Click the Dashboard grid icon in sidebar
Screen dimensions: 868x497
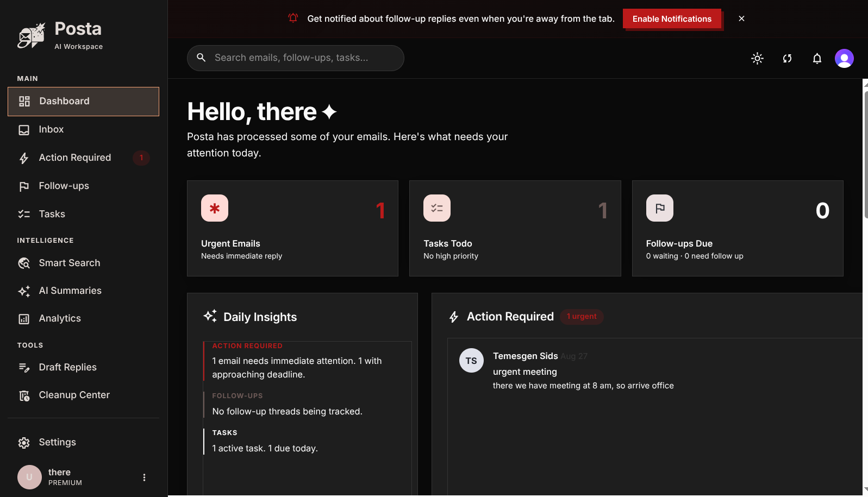coord(24,102)
